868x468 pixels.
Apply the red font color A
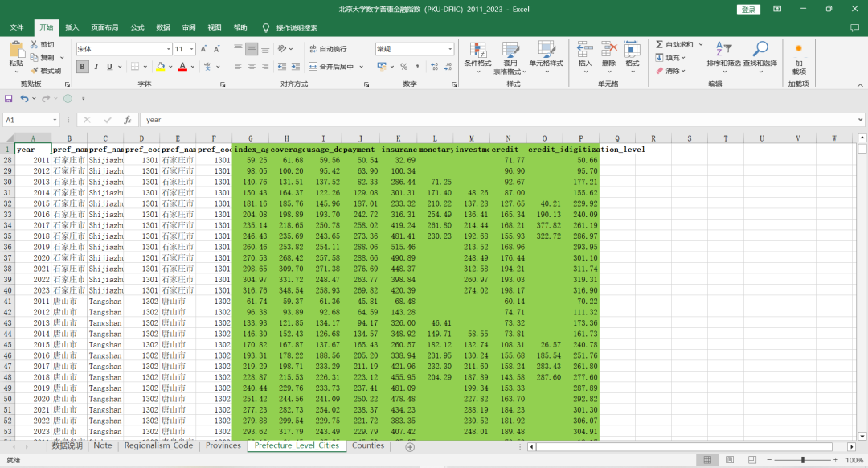182,67
